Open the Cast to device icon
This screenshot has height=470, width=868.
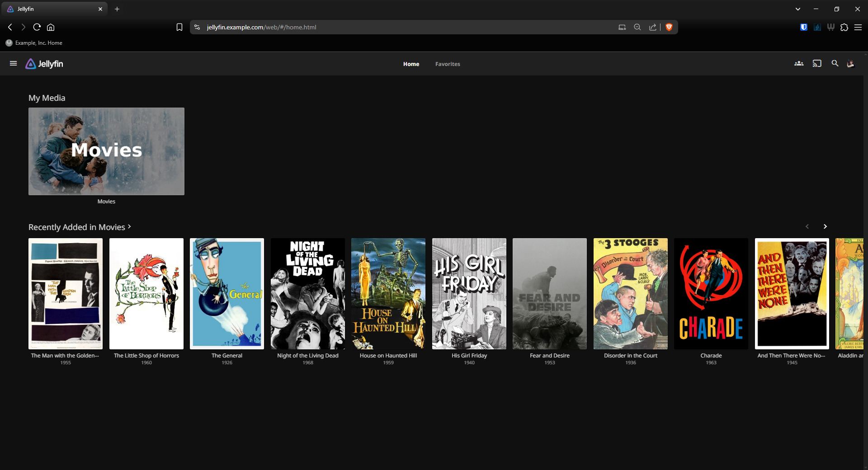(x=817, y=64)
